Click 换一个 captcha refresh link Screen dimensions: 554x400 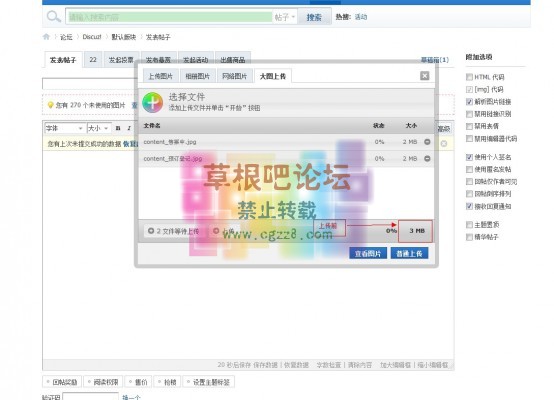[x=131, y=398]
